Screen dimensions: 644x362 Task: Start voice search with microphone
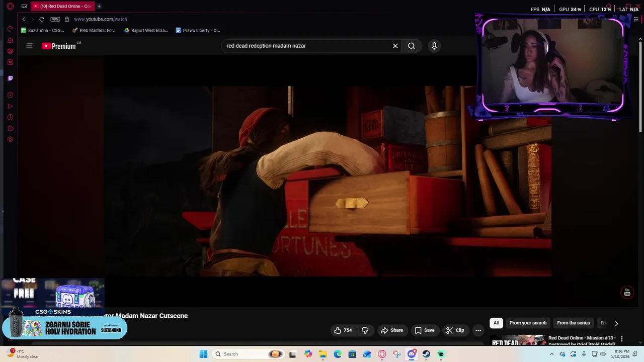434,46
